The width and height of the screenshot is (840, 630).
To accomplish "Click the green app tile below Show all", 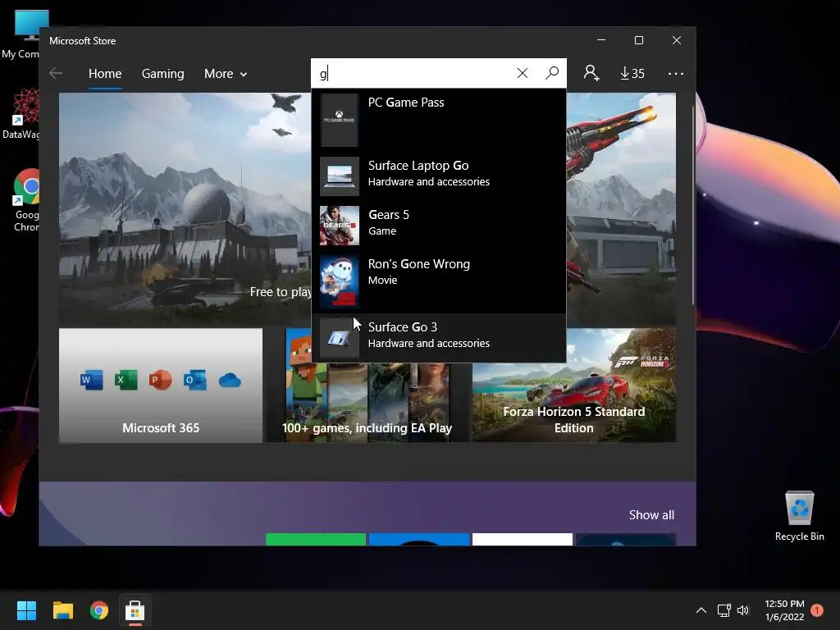I will [316, 540].
